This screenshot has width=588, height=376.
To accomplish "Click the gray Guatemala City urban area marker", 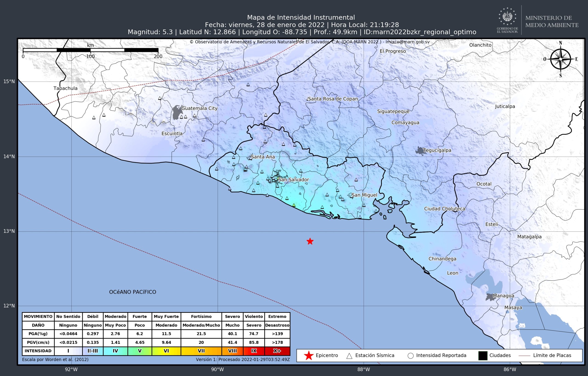I will pyautogui.click(x=177, y=112).
